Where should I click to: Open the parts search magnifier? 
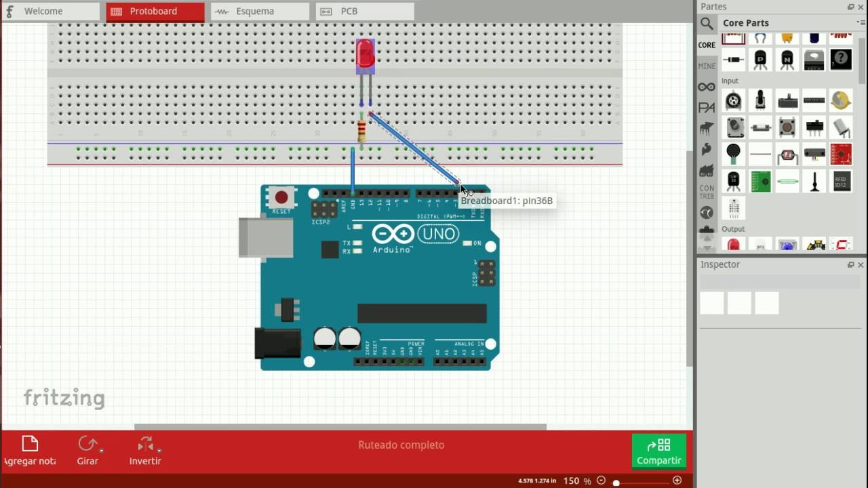point(707,23)
